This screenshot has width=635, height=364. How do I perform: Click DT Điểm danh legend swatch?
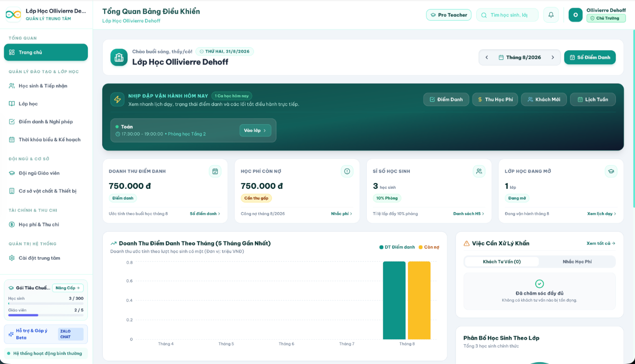(381, 247)
